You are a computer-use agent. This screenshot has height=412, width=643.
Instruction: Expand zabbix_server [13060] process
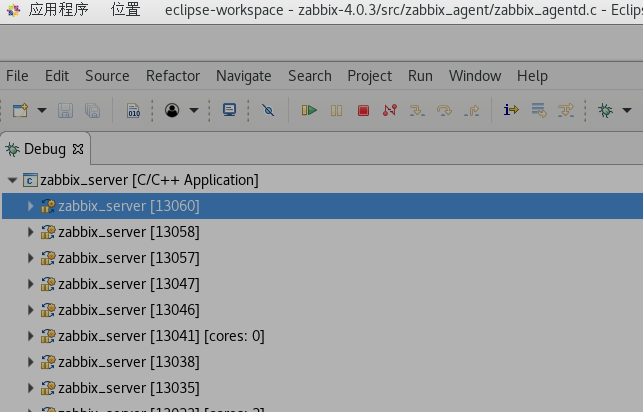point(31,206)
